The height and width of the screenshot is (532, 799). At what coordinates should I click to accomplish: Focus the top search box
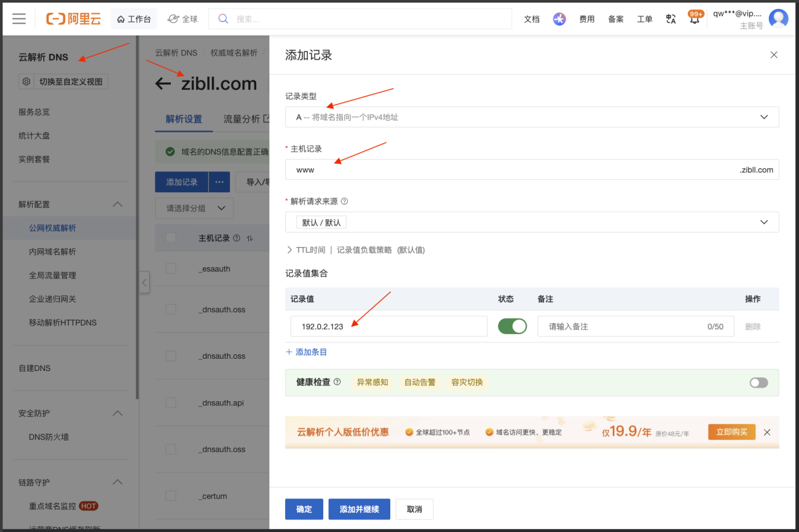tap(360, 19)
